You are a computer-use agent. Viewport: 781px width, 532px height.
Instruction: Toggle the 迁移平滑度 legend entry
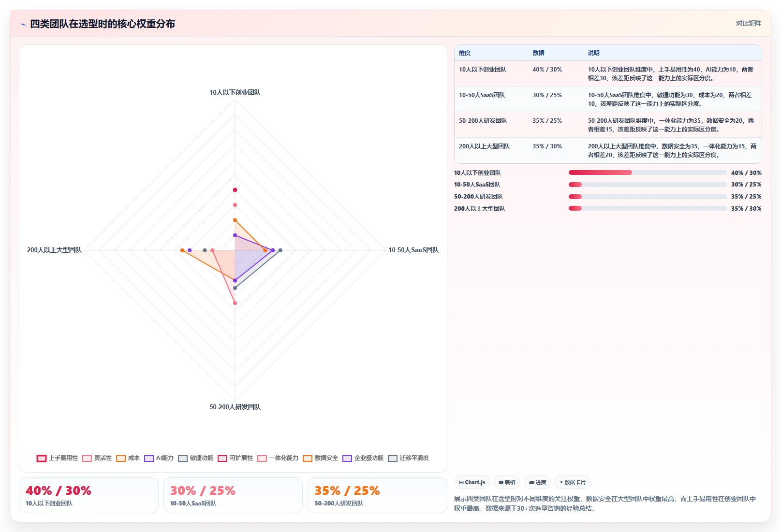tap(408, 458)
